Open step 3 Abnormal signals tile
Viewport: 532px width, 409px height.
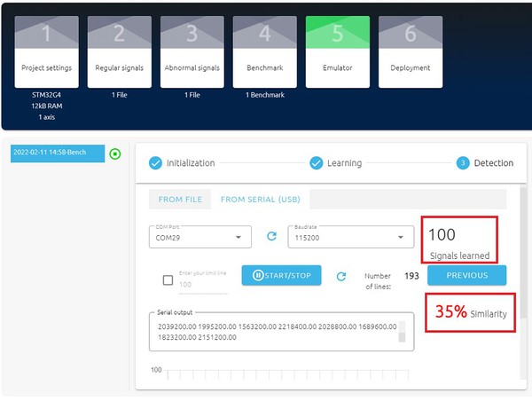point(192,52)
